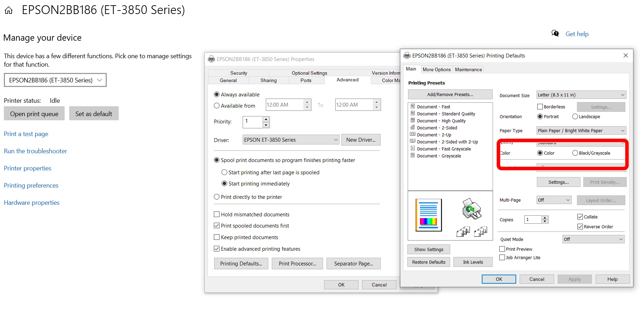Check Hold mismatched documents
The image size is (644, 317).
(x=217, y=214)
